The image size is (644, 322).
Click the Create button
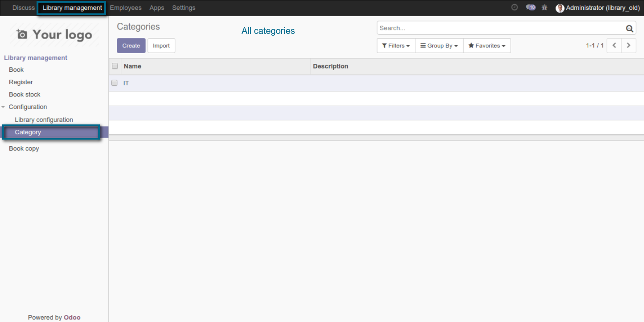(131, 45)
